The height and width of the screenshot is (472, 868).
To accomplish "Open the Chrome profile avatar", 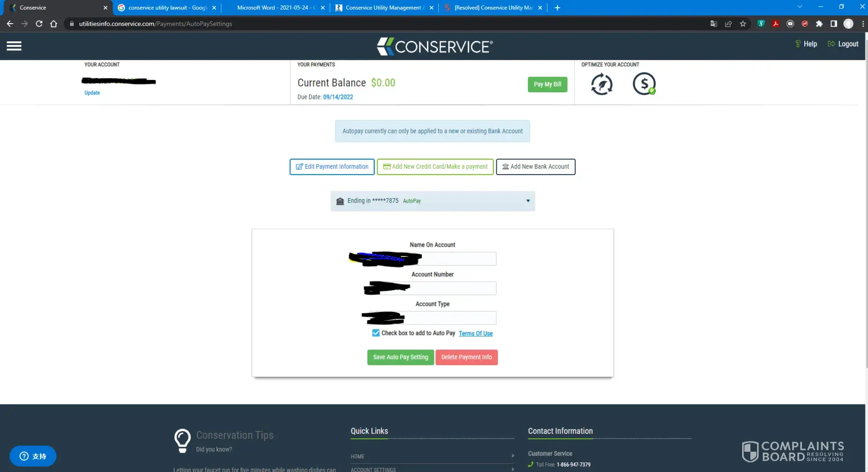I will click(848, 24).
